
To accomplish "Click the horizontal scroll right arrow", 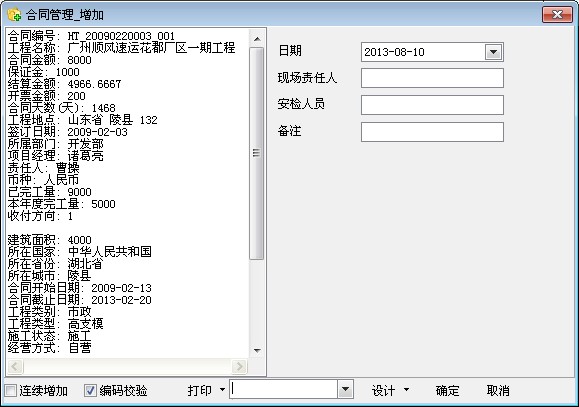I will (240, 366).
